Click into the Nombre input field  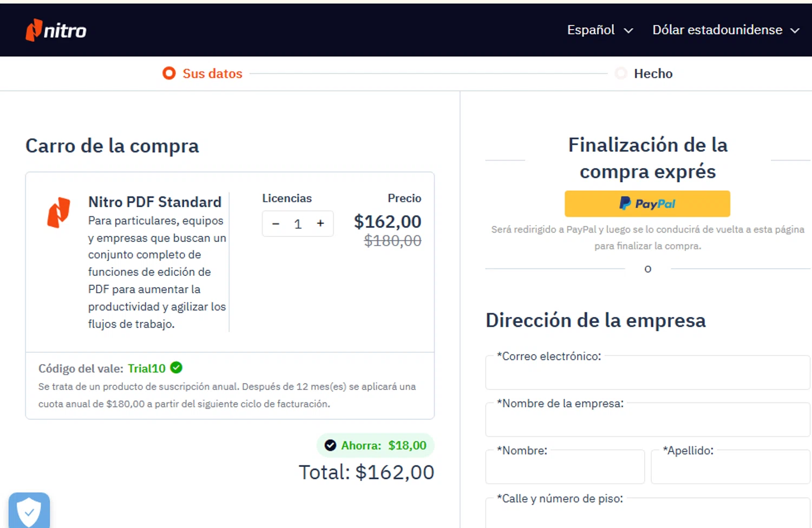[565, 468]
